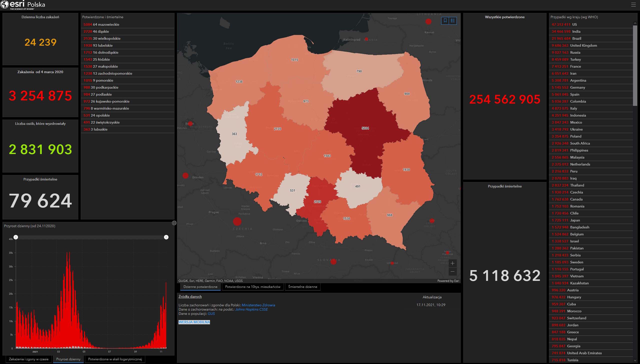Open the Johns Hopkins CSSE link
Screen dimensions: 640x364
point(251,309)
